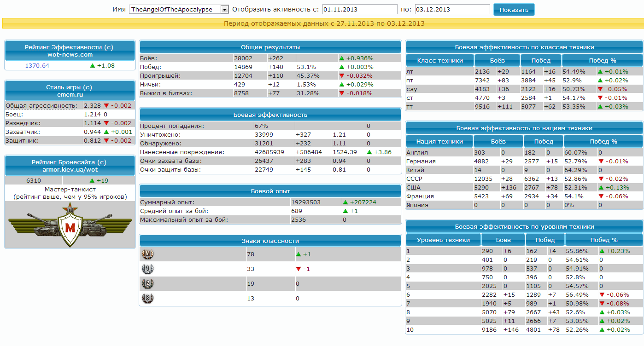644x346 pixels.
Task: Click red arrow next to Проигрышей -0.032%
Action: pos(341,76)
